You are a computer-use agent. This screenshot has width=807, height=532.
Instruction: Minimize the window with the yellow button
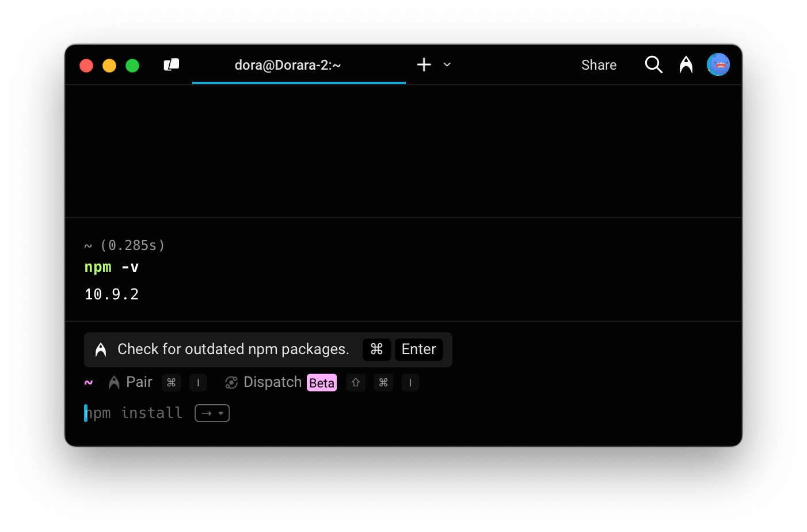tap(109, 66)
